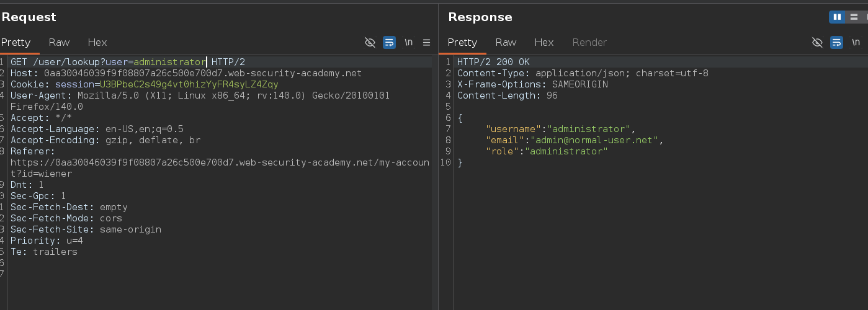Click the 'Sec-Fetch-Site: same-origin' header

86,229
